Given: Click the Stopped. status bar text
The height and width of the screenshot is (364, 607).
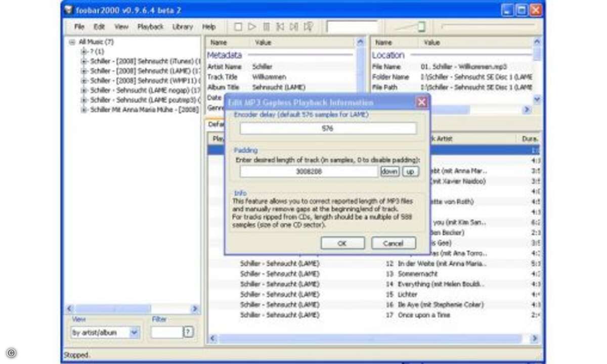Looking at the screenshot, I should pyautogui.click(x=77, y=355).
